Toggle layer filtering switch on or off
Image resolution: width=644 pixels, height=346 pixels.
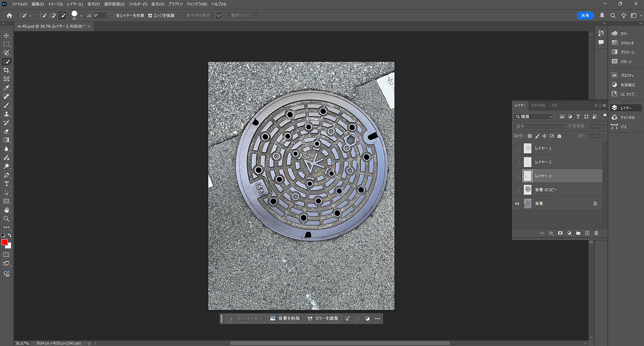(x=605, y=115)
